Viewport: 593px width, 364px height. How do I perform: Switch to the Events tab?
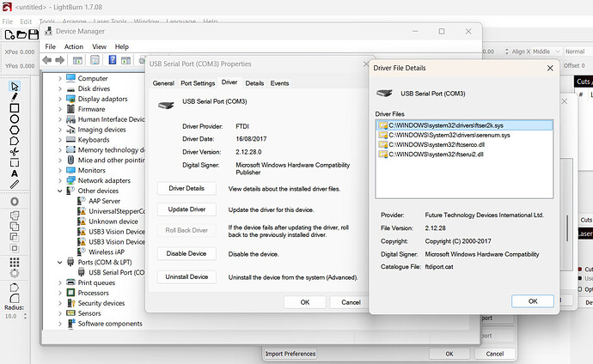(279, 83)
